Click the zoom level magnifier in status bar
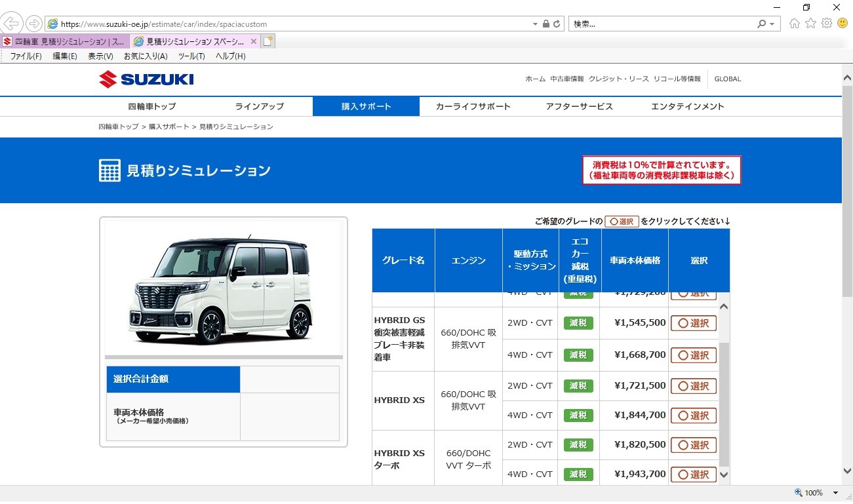Screen dimensions: 853x504 (798, 493)
